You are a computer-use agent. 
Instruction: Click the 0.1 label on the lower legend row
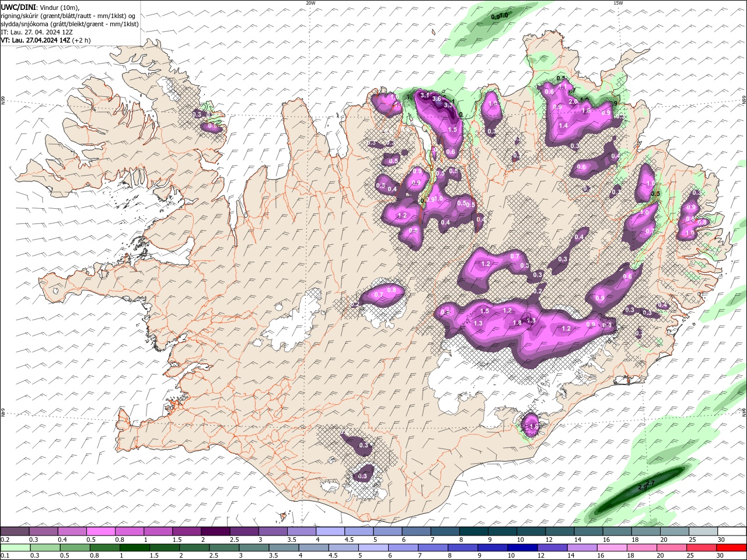(x=5, y=556)
